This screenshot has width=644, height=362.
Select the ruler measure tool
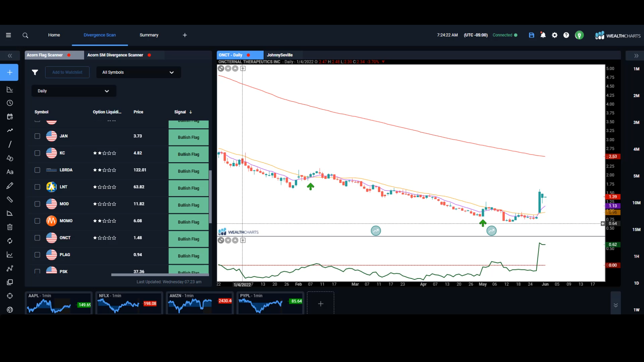pos(10,199)
